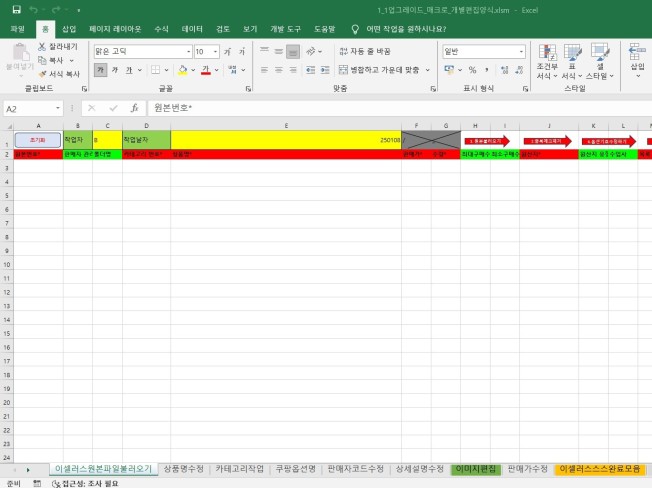This screenshot has height=488, width=652.
Task: Click the font color red A swatch
Action: coord(205,70)
